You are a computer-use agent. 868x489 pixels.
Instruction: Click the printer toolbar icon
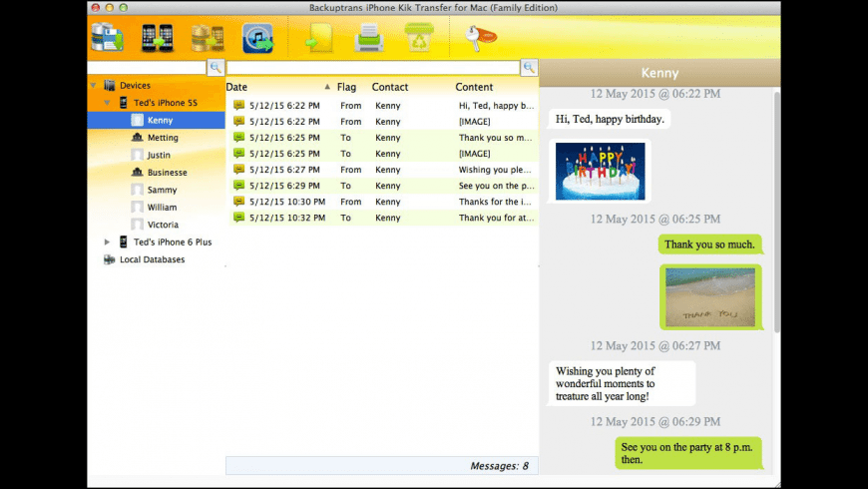coord(369,38)
